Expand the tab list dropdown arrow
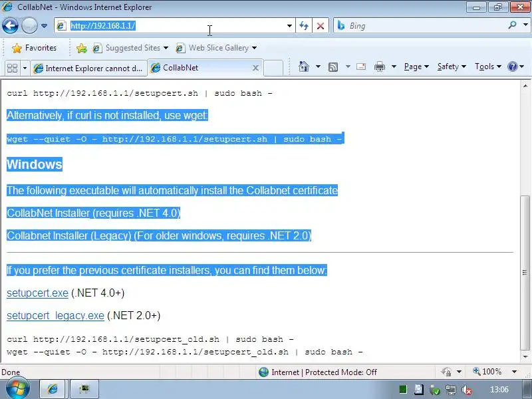 (25, 68)
